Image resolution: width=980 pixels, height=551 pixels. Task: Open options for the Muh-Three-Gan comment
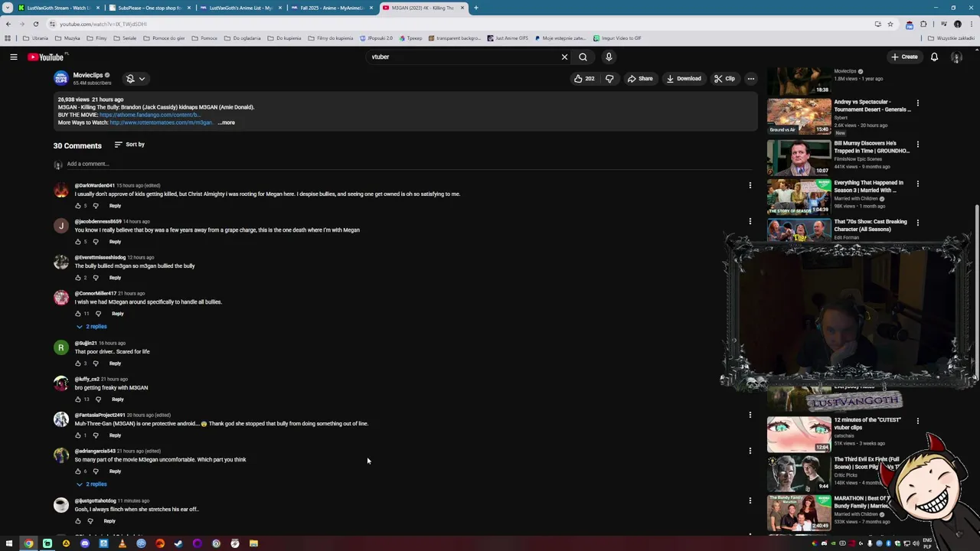(750, 415)
